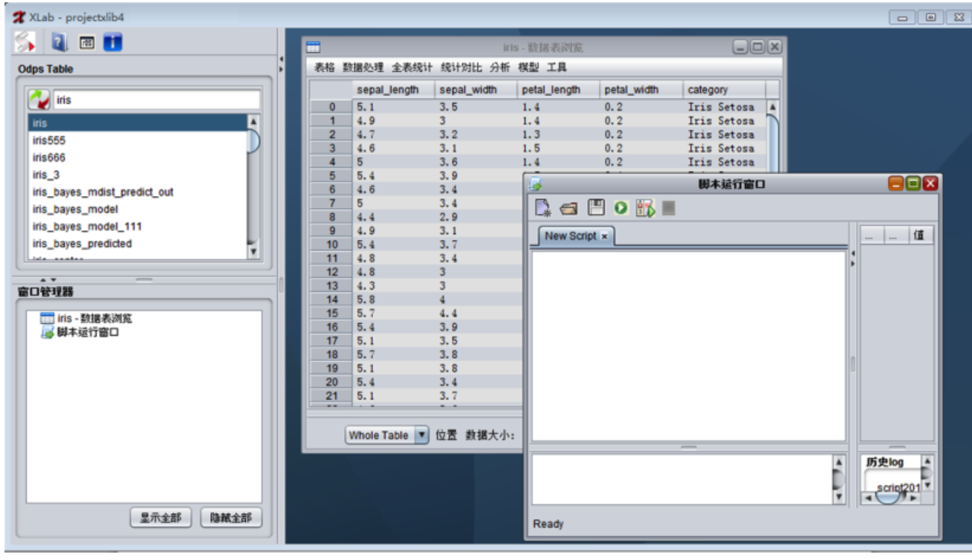Image resolution: width=972 pixels, height=560 pixels.
Task: Select iris_bayes_predicted in the table list
Action: (x=137, y=244)
